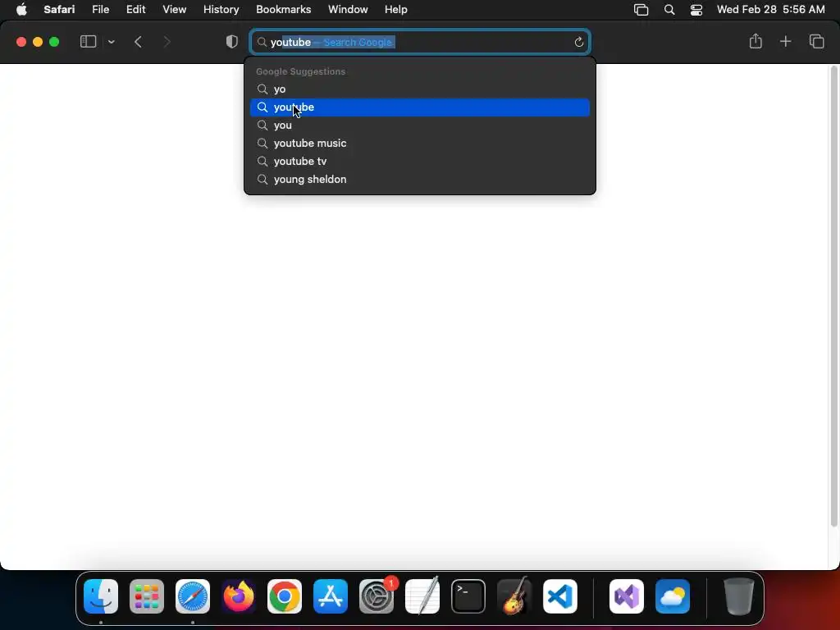Launch Firefox from the Dock
The height and width of the screenshot is (630, 840).
tap(239, 596)
